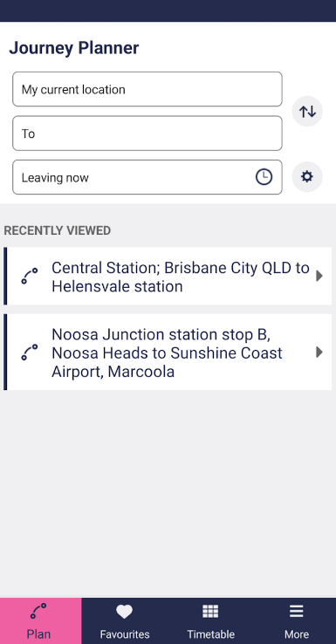Screen dimensions: 336x644
Task: Switch to the Timetable tab
Action: point(210,621)
